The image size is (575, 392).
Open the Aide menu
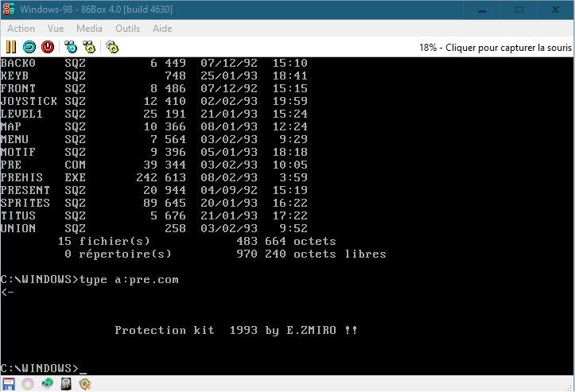(x=162, y=29)
